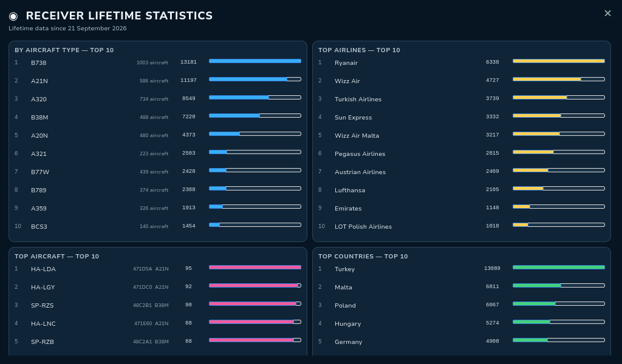Select Turkey in top countries

[x=344, y=269]
